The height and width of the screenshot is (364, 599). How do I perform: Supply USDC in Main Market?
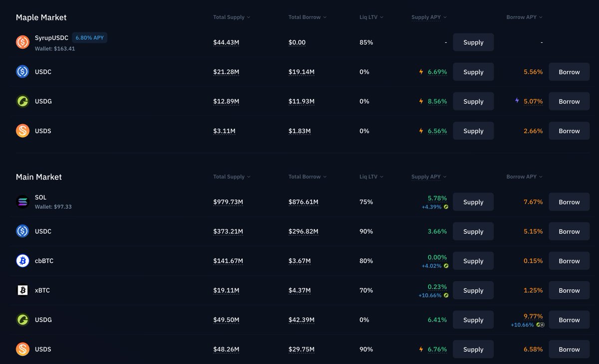coord(473,231)
